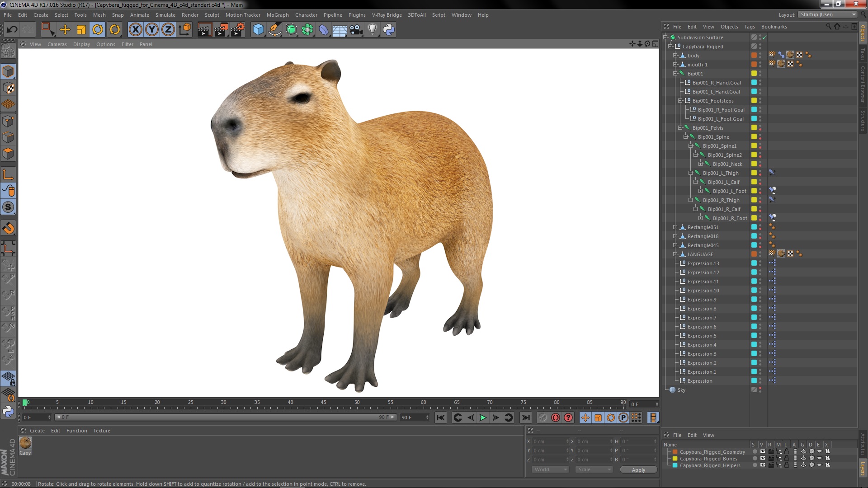Switch to Texture mode in left palette
The height and width of the screenshot is (488, 868).
[8, 88]
